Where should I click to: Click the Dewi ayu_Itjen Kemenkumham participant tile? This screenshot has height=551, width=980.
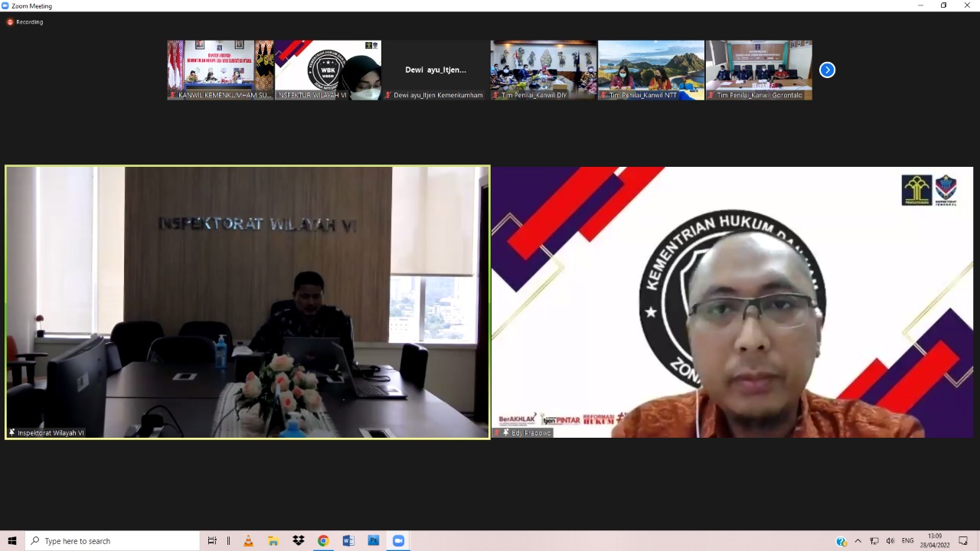(x=436, y=70)
